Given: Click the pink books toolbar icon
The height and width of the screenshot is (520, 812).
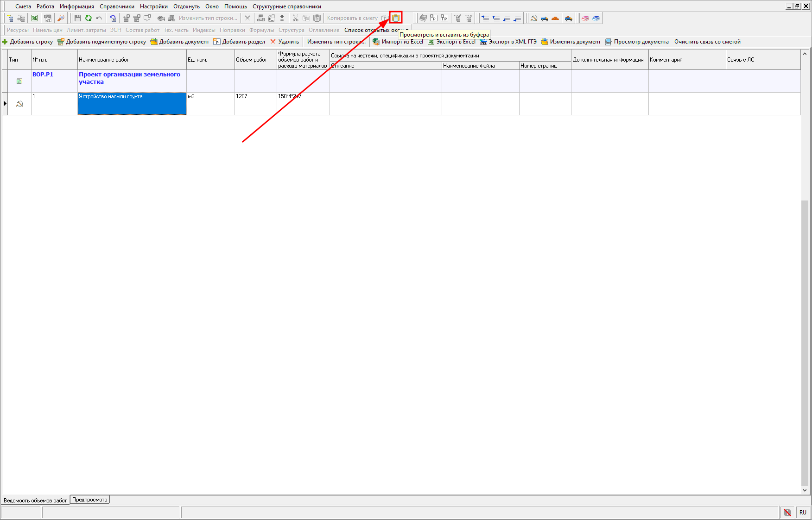Looking at the screenshot, I should click(x=585, y=18).
